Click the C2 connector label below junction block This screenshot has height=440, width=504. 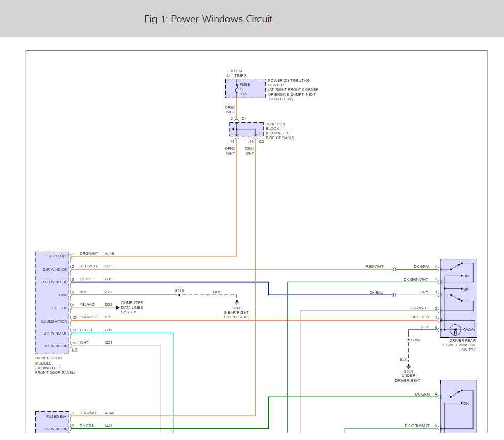[x=262, y=142]
